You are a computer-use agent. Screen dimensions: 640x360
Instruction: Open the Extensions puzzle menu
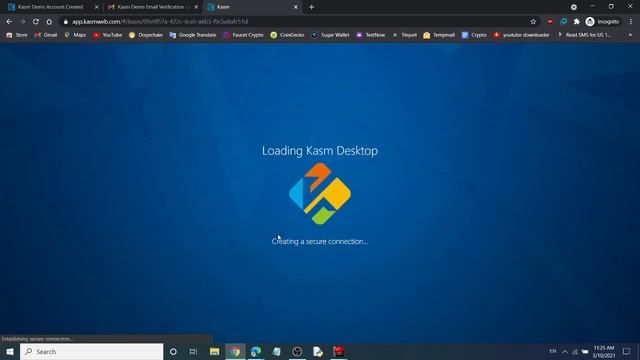[576, 22]
